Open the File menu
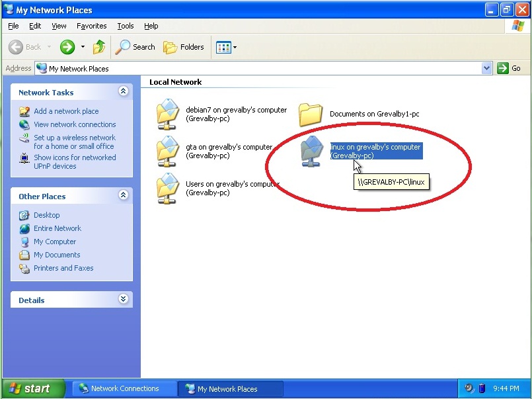532x399 pixels. (x=13, y=26)
